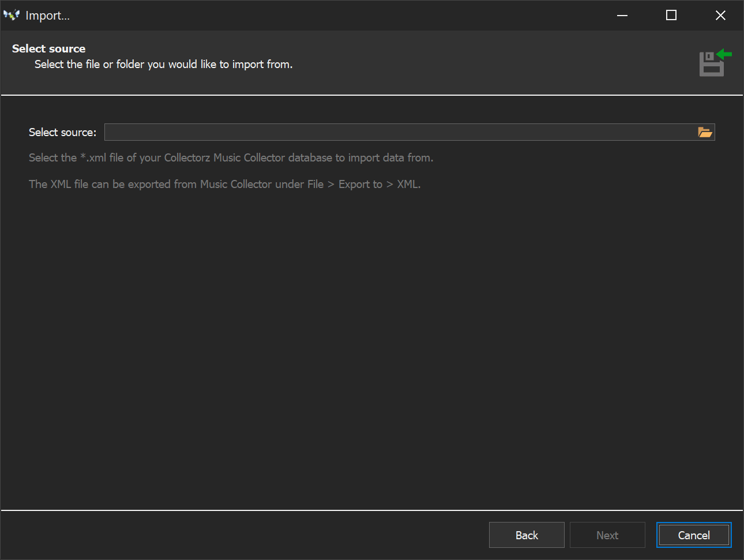Click the app icon in title bar
The width and height of the screenshot is (744, 560).
[12, 16]
